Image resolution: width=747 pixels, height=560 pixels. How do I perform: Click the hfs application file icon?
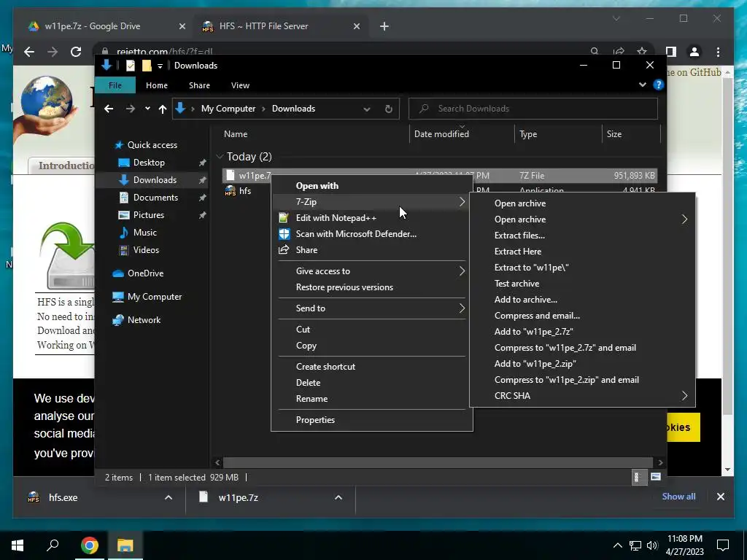[x=230, y=191]
